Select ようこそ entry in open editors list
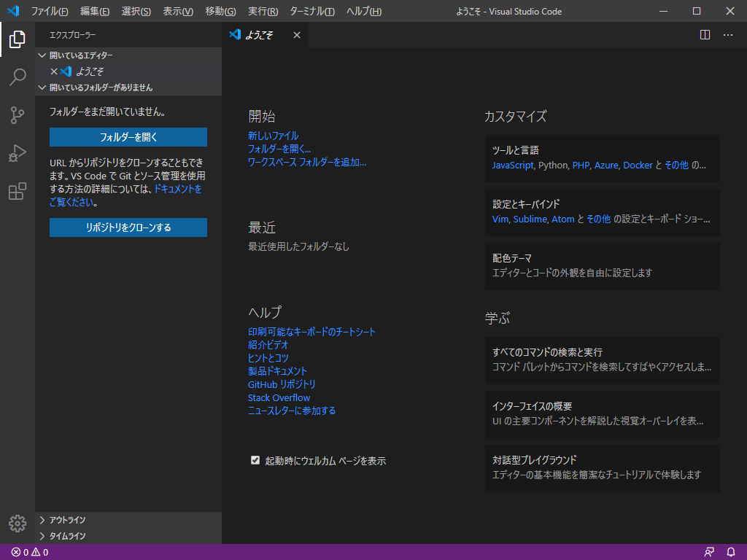747x560 pixels. [128, 71]
